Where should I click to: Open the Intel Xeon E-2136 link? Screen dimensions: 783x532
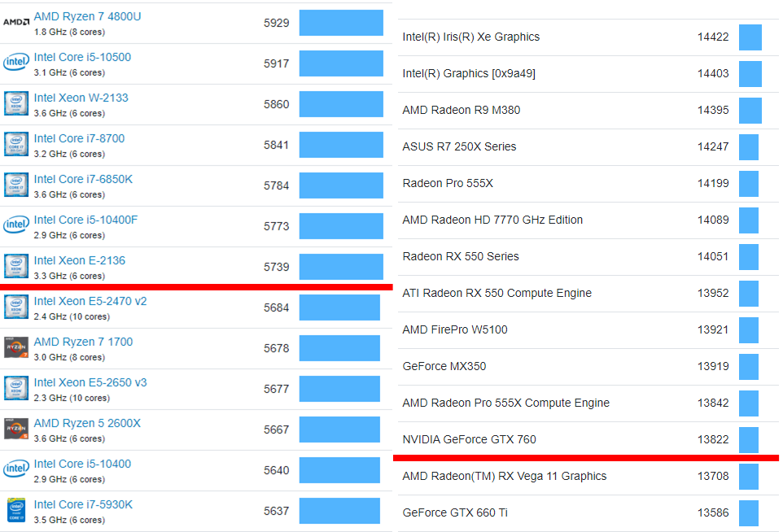(80, 260)
